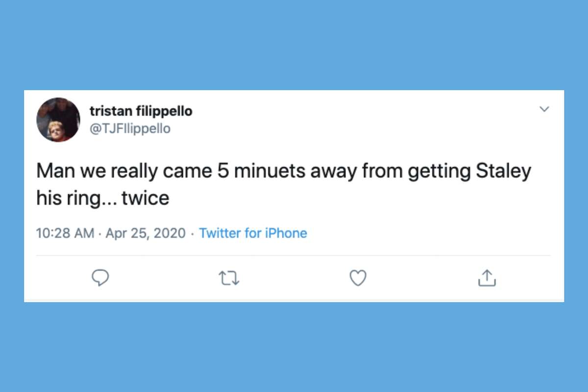Open tristan filippello's profile picture

(x=58, y=120)
